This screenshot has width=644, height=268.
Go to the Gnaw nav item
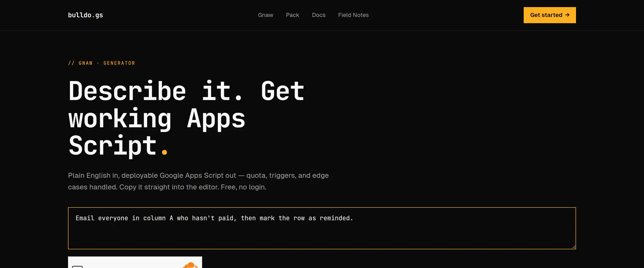pyautogui.click(x=265, y=15)
